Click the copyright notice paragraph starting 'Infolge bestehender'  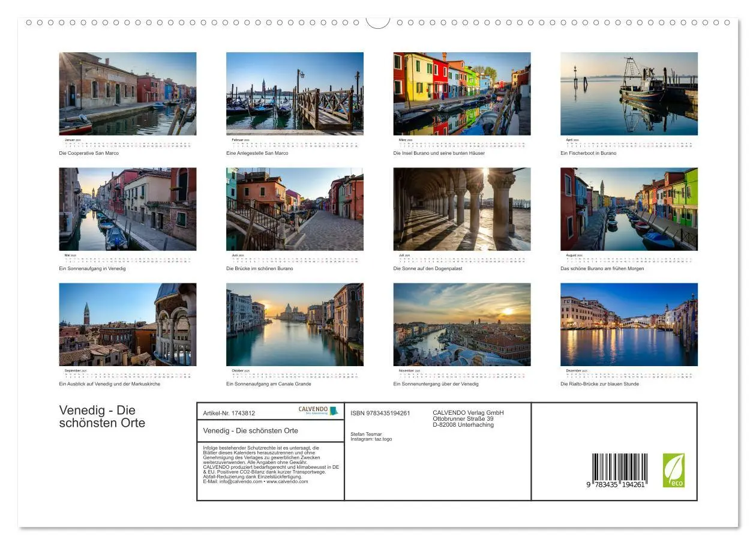point(271,465)
